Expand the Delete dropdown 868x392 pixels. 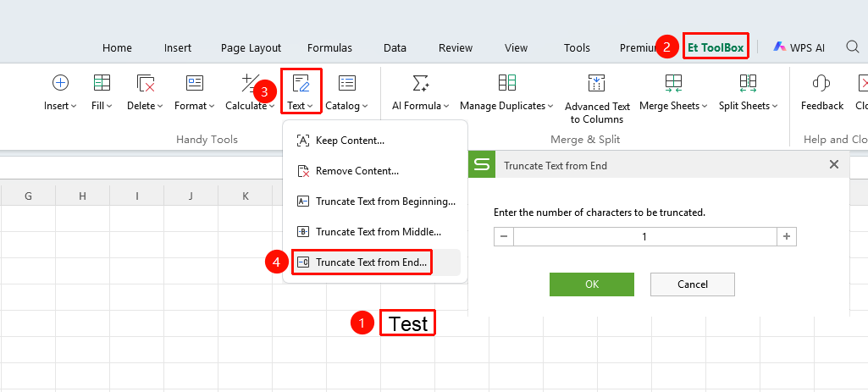(160, 107)
